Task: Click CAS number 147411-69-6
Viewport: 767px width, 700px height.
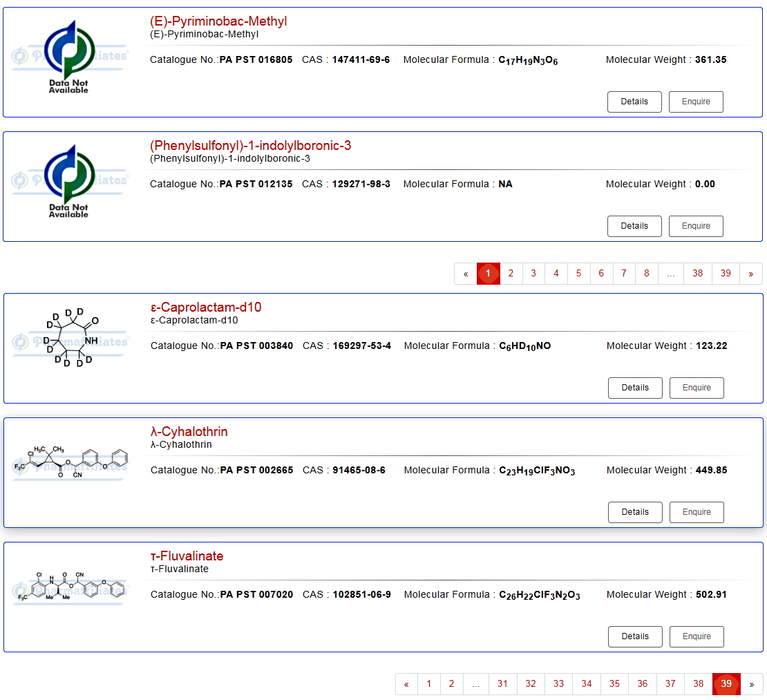Action: (361, 59)
